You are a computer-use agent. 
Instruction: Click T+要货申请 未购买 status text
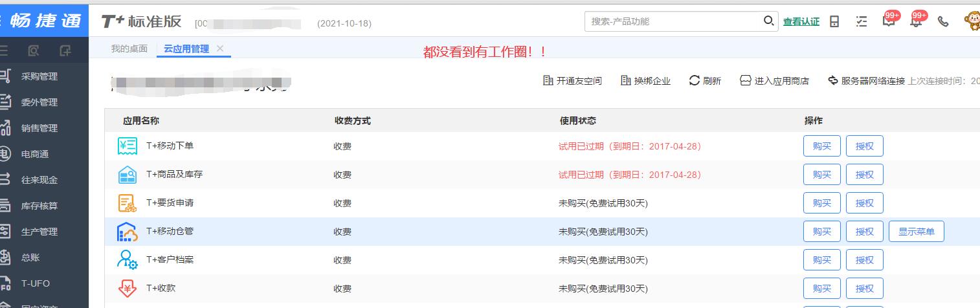pyautogui.click(x=603, y=203)
